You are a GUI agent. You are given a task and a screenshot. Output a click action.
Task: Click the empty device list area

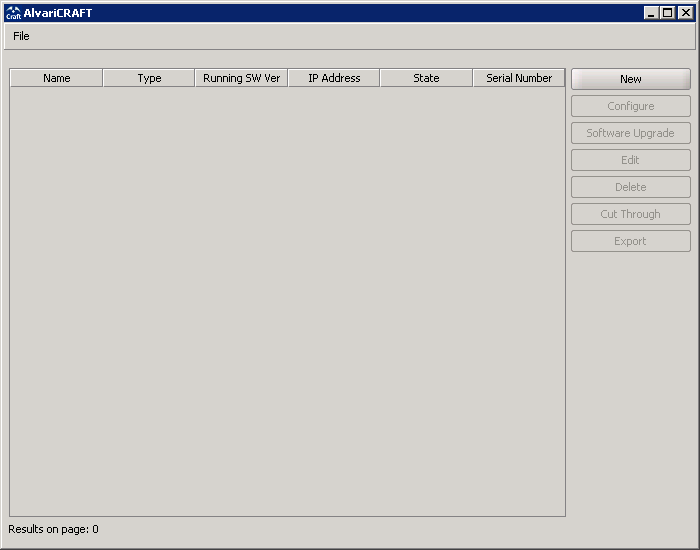(287, 300)
